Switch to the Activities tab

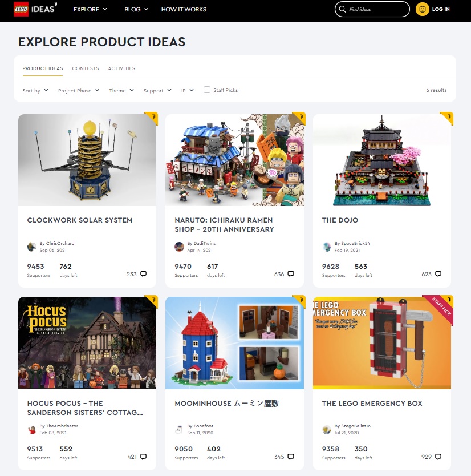(121, 68)
